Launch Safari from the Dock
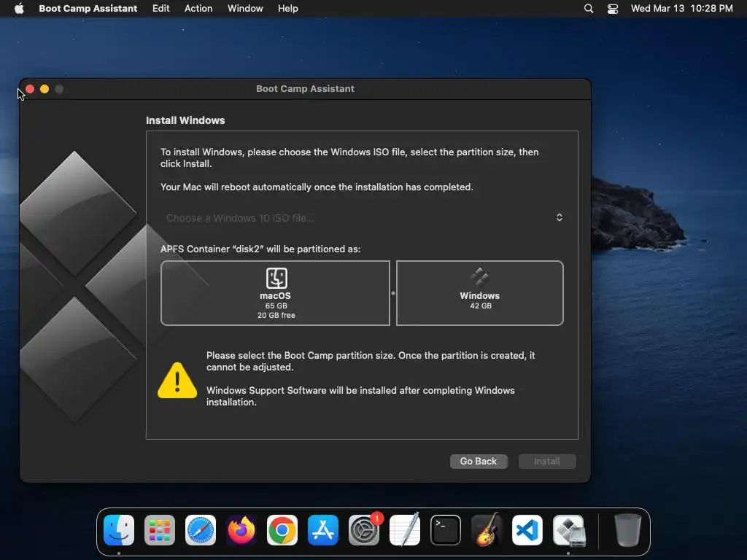The height and width of the screenshot is (560, 747). [x=201, y=530]
